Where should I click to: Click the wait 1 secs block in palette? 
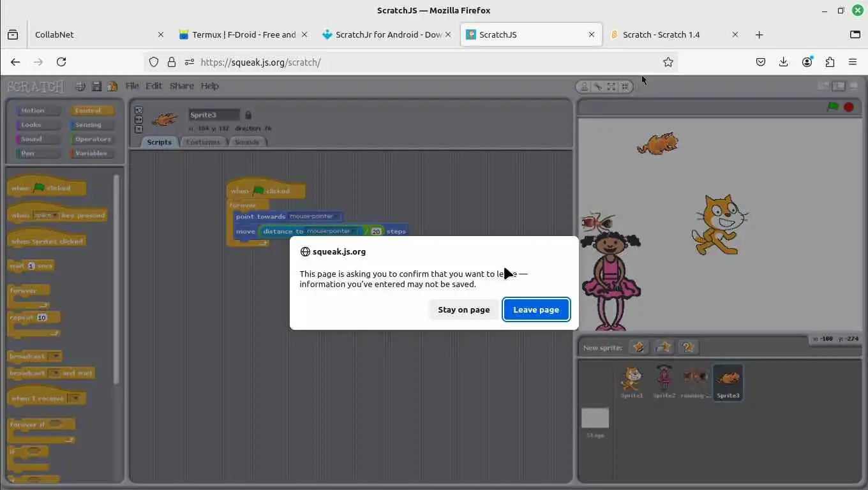point(31,266)
